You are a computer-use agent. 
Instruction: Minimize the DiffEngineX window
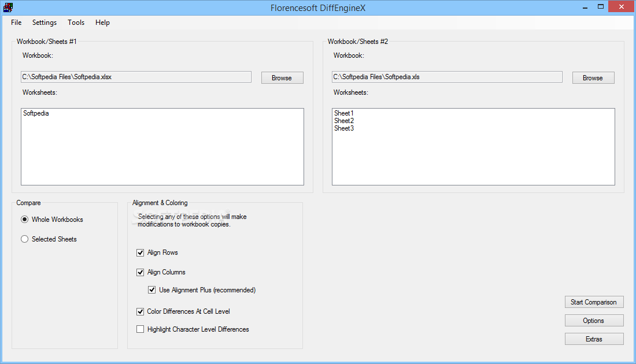coord(585,7)
